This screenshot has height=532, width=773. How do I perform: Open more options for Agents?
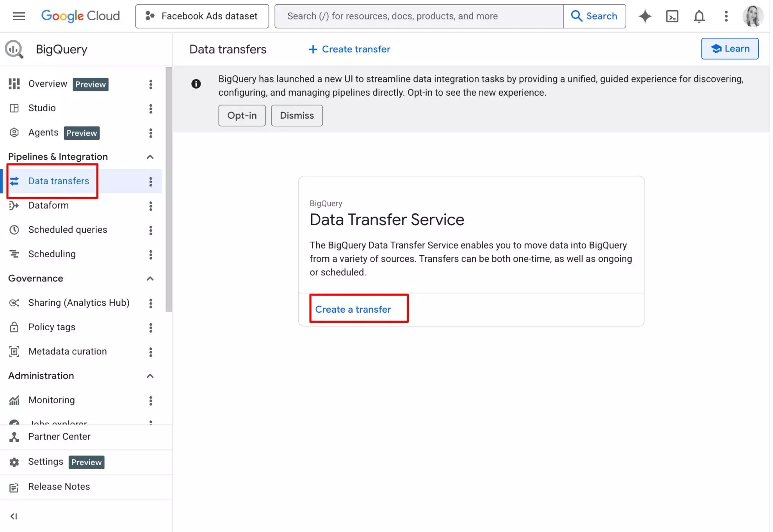(x=151, y=133)
